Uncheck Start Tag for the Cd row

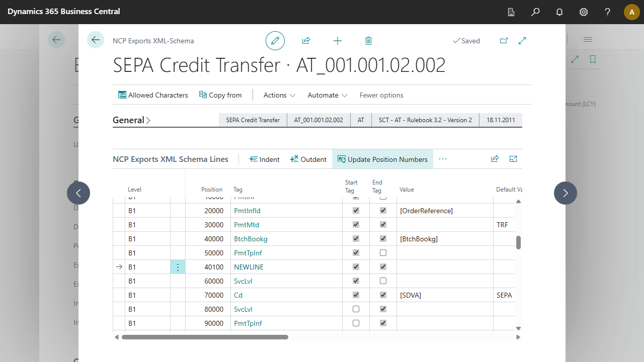(x=356, y=295)
